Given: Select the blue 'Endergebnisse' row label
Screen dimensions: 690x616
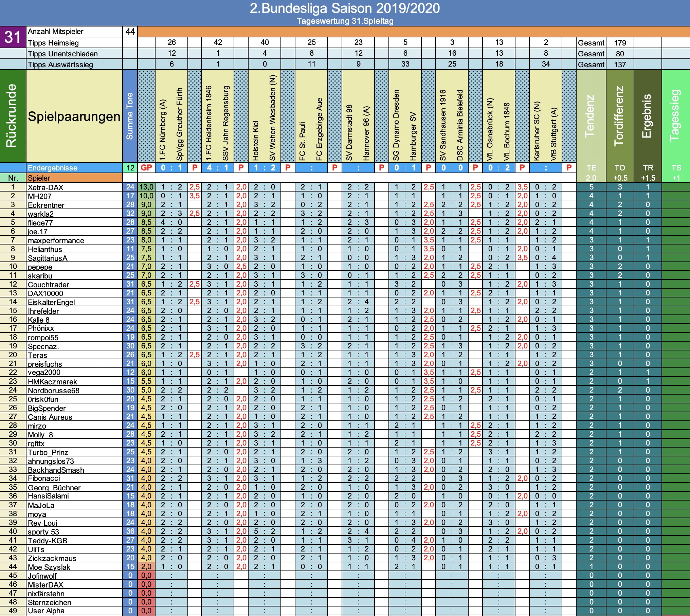Looking at the screenshot, I should [74, 168].
